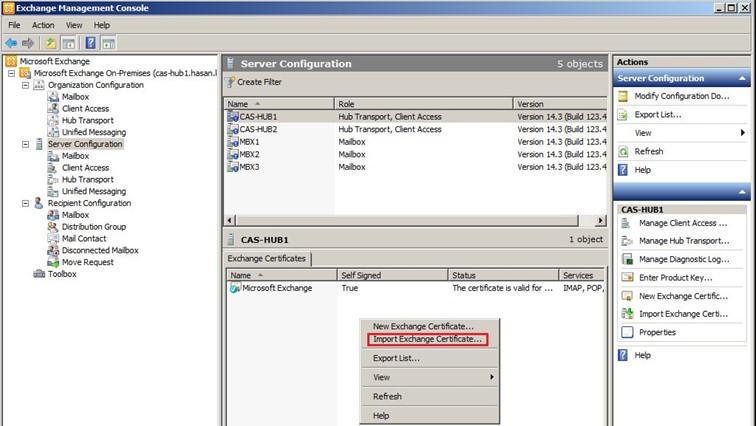Click CAS-HUB1 server row icon
The width and height of the screenshot is (756, 426).
(233, 117)
